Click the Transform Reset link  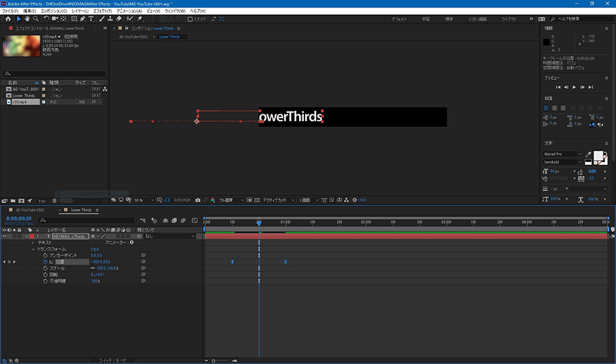pos(96,249)
